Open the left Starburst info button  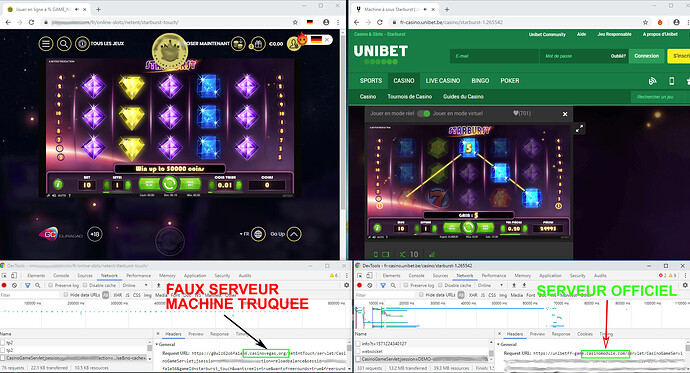pyautogui.click(x=58, y=185)
